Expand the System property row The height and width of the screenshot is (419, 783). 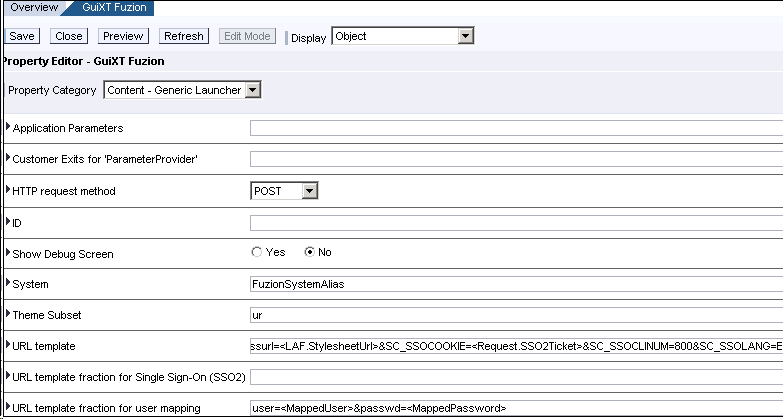(x=8, y=283)
